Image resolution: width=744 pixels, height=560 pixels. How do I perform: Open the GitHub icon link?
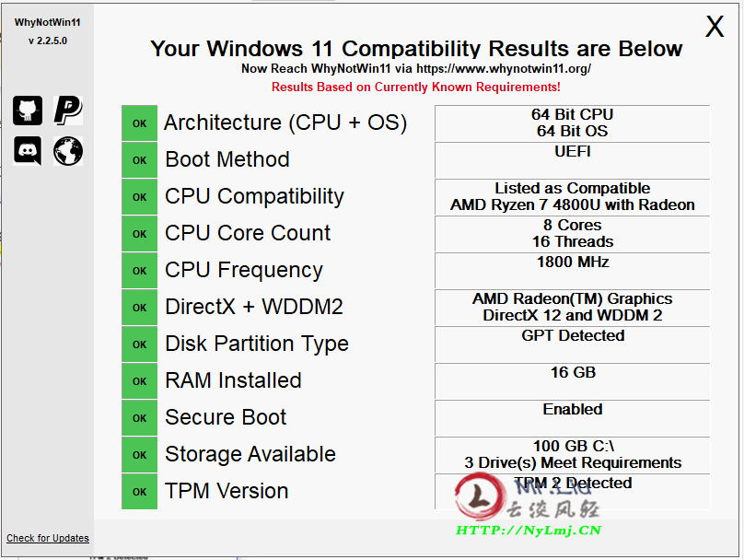(x=28, y=111)
